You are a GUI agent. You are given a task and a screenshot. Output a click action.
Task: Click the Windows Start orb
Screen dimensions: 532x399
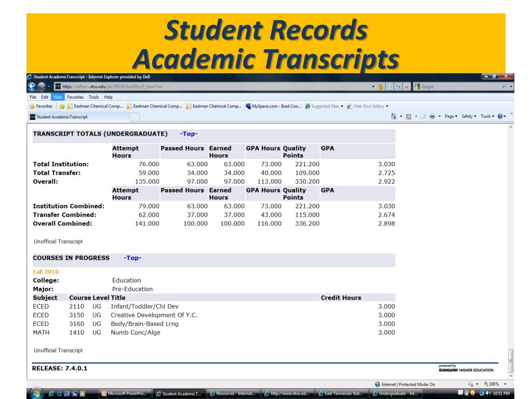[36, 394]
